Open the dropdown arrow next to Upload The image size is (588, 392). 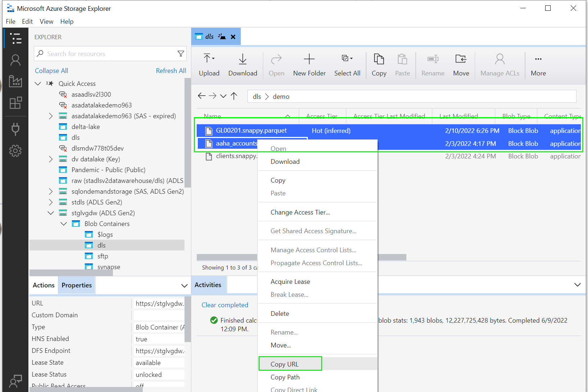coord(214,58)
